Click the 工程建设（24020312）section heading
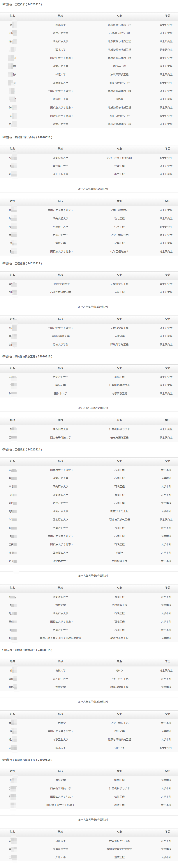This screenshot has width=178, height=868. click(22, 263)
